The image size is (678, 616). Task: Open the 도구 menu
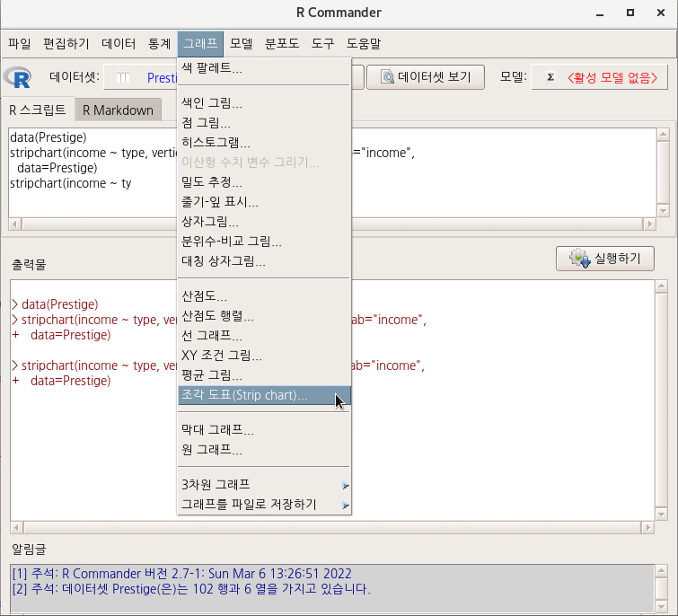coord(323,44)
